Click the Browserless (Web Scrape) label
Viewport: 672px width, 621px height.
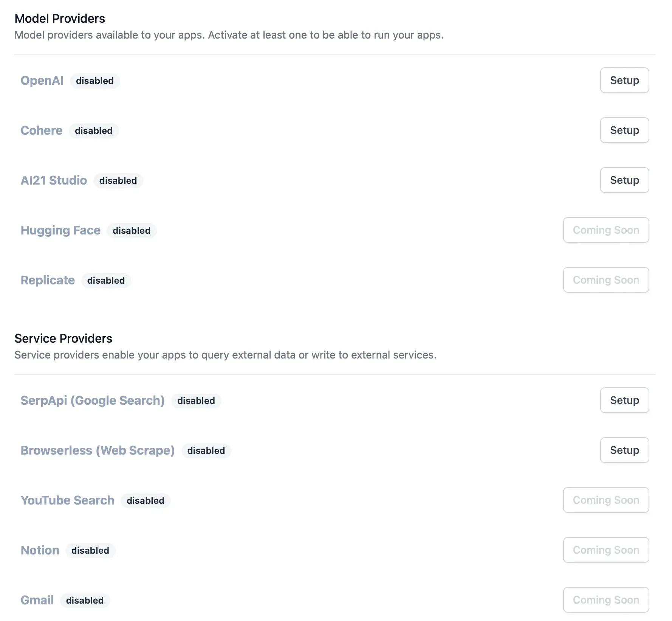98,450
